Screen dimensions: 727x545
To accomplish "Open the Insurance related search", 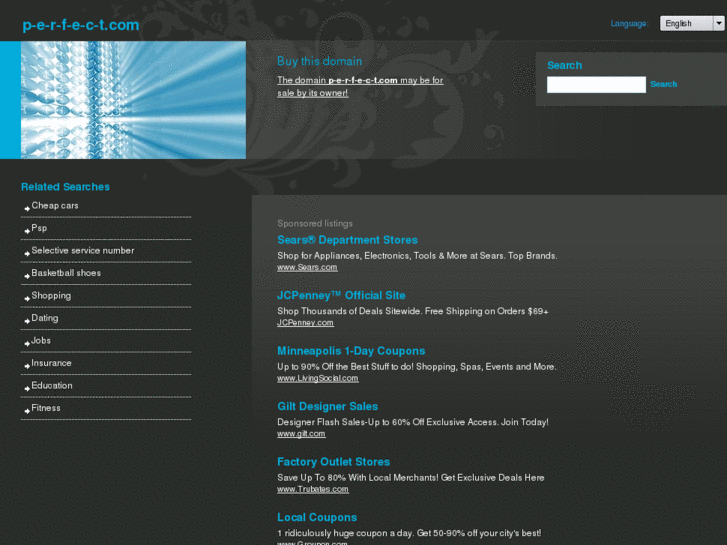I will tap(51, 363).
